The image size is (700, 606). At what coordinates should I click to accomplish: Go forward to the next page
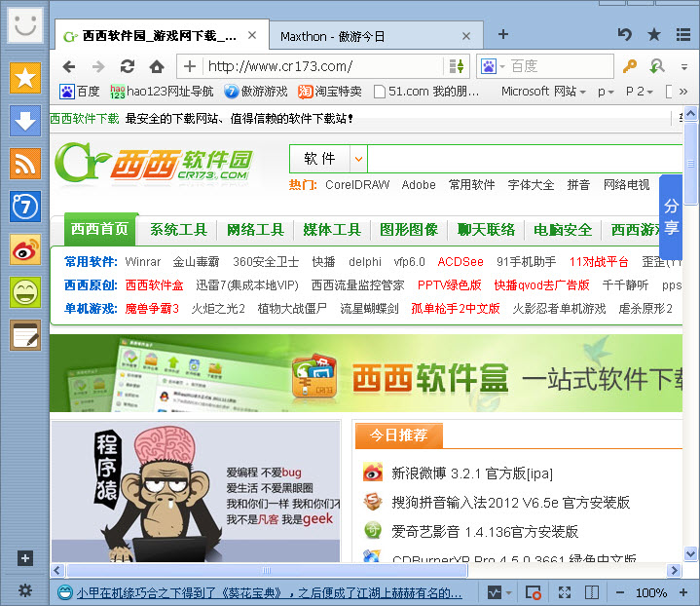pyautogui.click(x=98, y=67)
